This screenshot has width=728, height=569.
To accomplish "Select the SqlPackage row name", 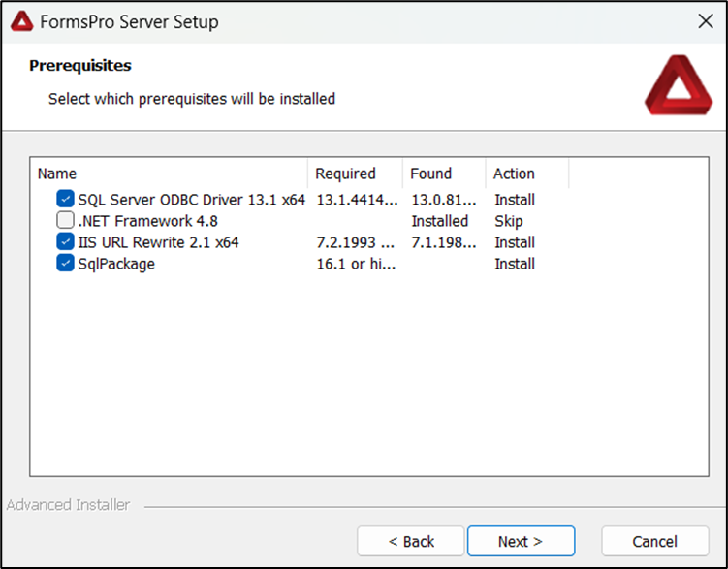I will (116, 264).
